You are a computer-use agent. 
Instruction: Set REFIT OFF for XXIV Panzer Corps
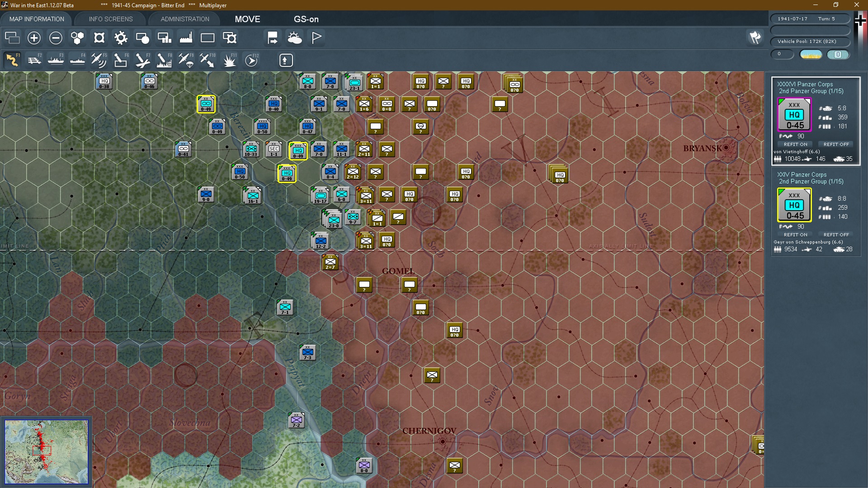836,235
